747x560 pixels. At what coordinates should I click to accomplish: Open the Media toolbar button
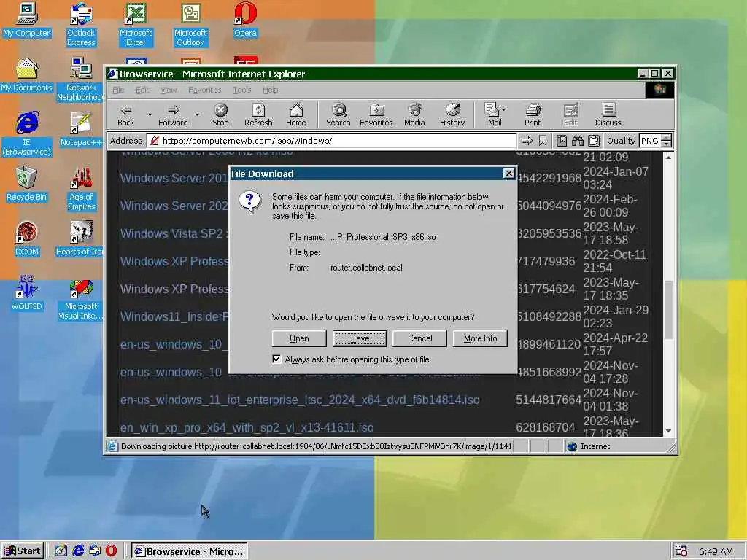[414, 114]
